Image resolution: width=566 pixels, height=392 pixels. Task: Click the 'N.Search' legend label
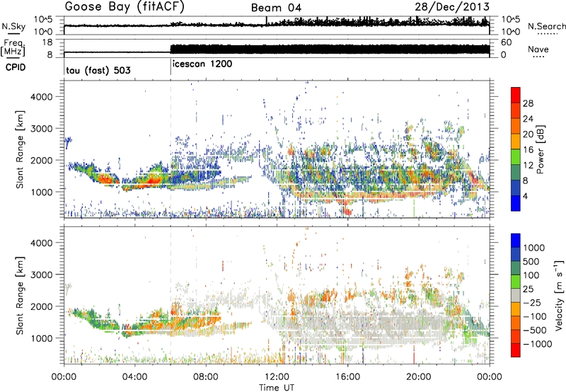546,26
